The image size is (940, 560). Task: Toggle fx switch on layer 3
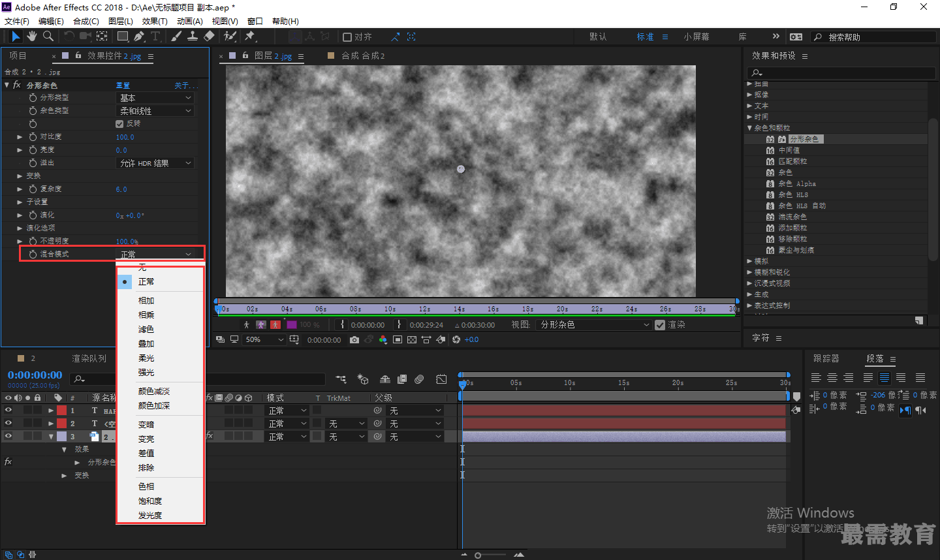[x=210, y=436]
